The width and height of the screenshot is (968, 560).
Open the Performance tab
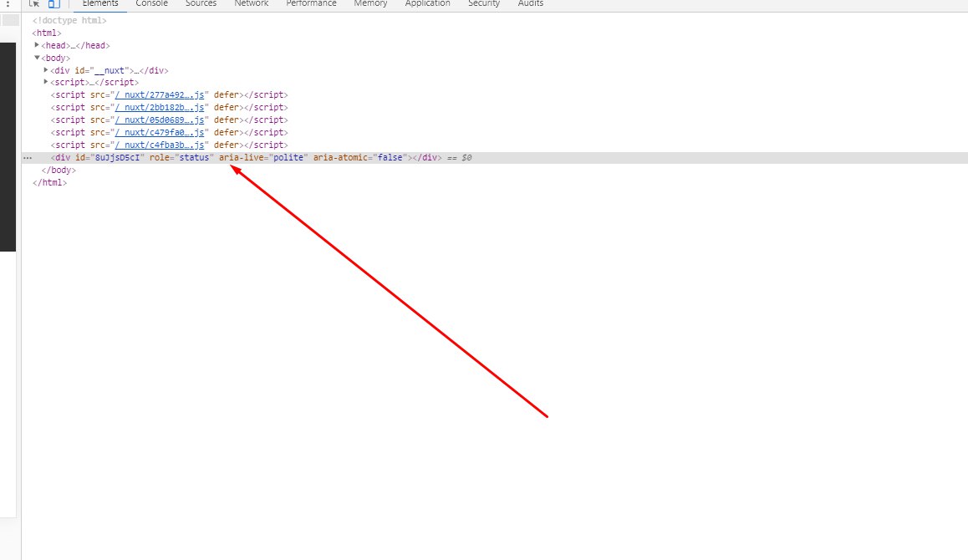311,3
